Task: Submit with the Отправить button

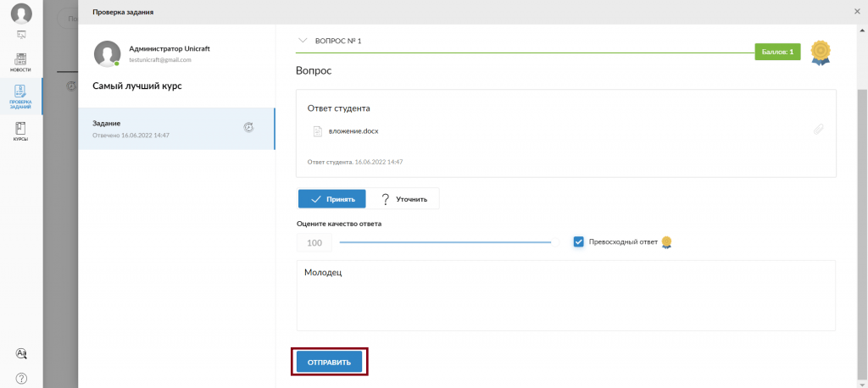Action: [330, 362]
